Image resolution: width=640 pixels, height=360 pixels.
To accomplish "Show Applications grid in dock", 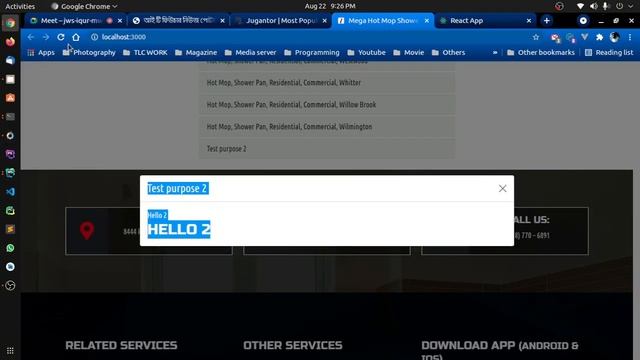I will click(x=10, y=351).
